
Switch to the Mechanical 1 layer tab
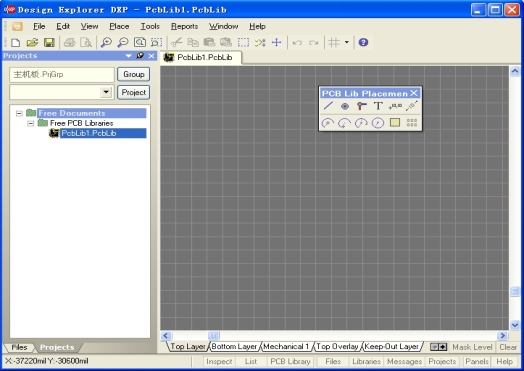pos(286,347)
